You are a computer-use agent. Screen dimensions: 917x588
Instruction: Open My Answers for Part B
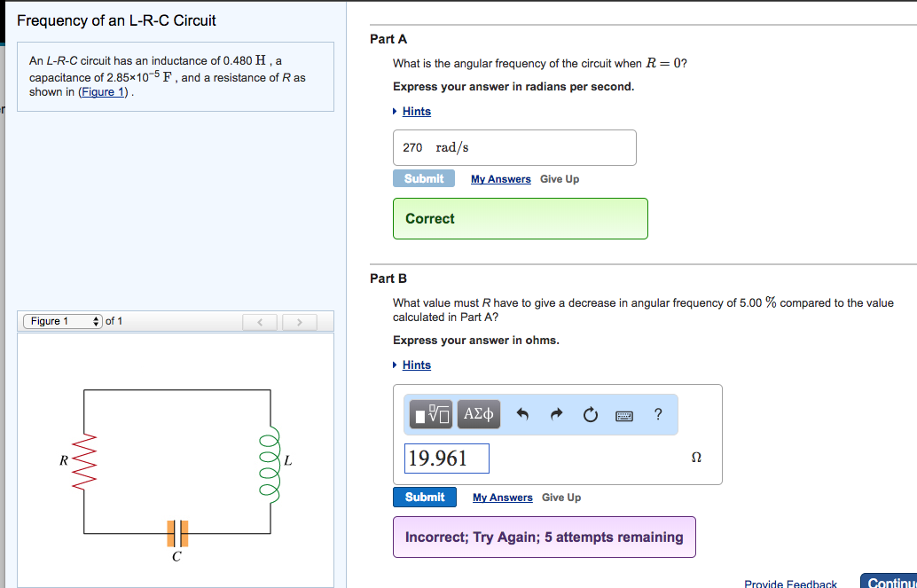click(x=503, y=498)
